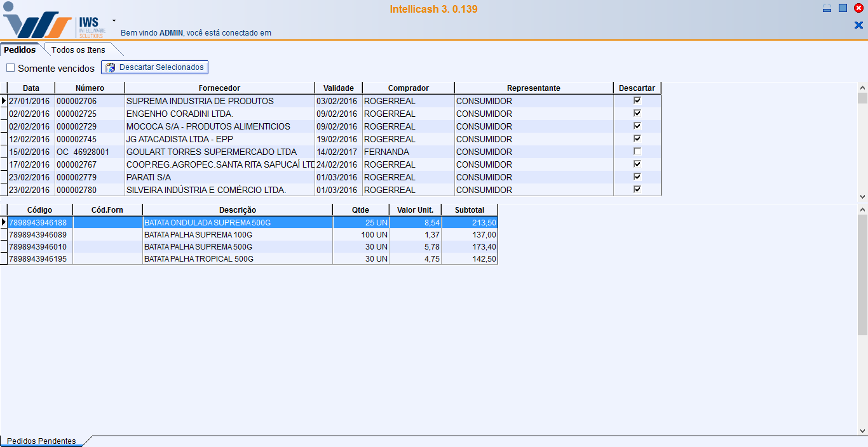Click the FERNANDA buyer cell
Screen dimensions: 868x447
click(409, 152)
